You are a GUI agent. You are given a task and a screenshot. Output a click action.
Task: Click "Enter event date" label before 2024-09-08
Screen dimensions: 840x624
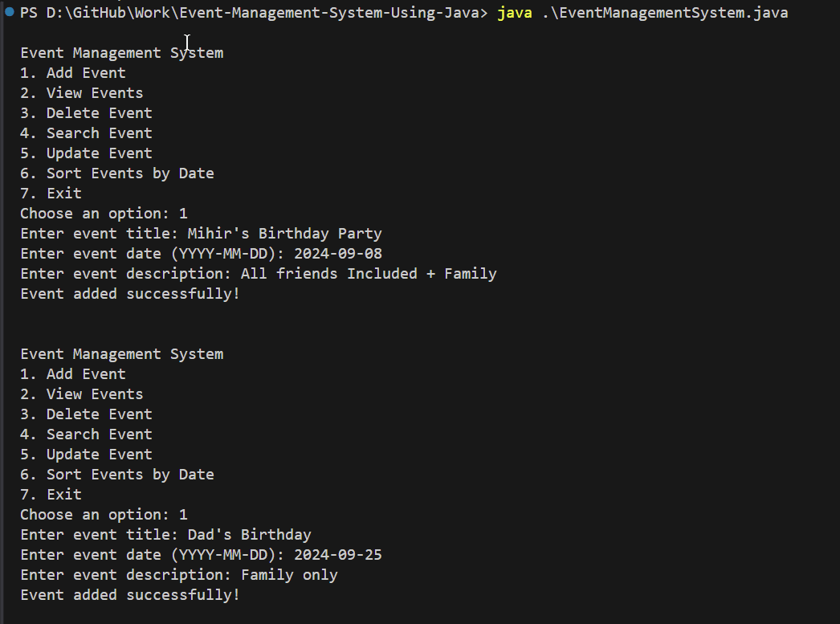click(153, 254)
